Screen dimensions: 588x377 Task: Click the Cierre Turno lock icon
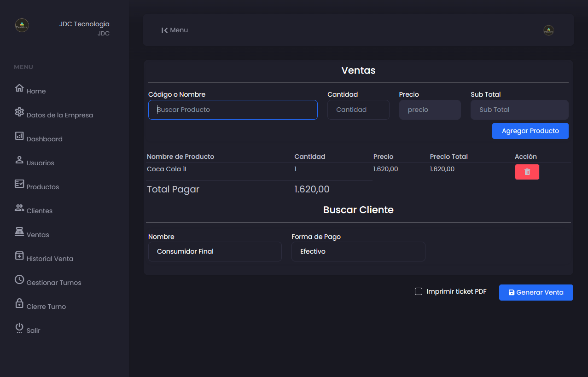pyautogui.click(x=19, y=303)
